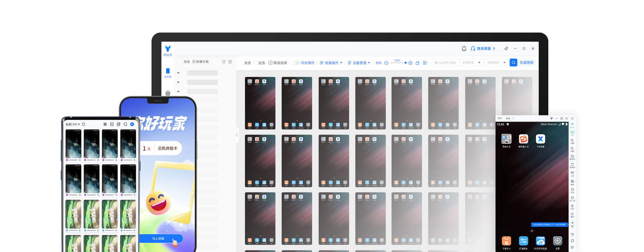Open the shopping bag sidebar icon
The width and height of the screenshot is (644, 252).
(x=167, y=93)
